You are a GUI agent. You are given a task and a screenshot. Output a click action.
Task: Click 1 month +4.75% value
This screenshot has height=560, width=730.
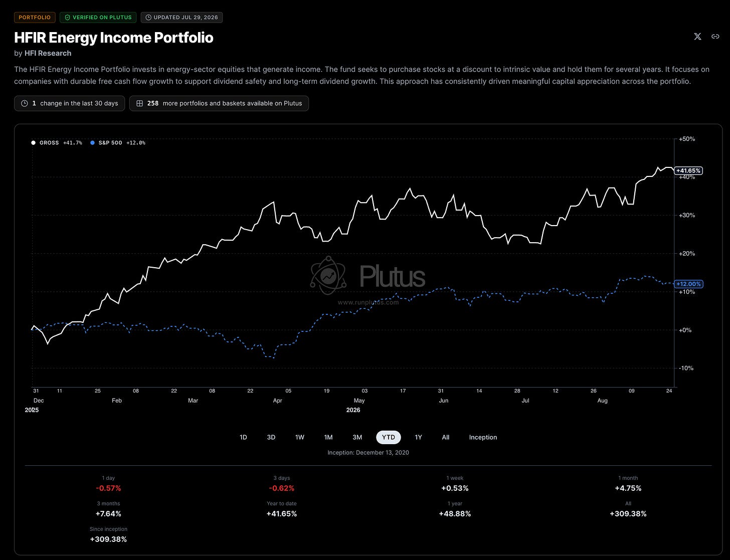point(628,488)
